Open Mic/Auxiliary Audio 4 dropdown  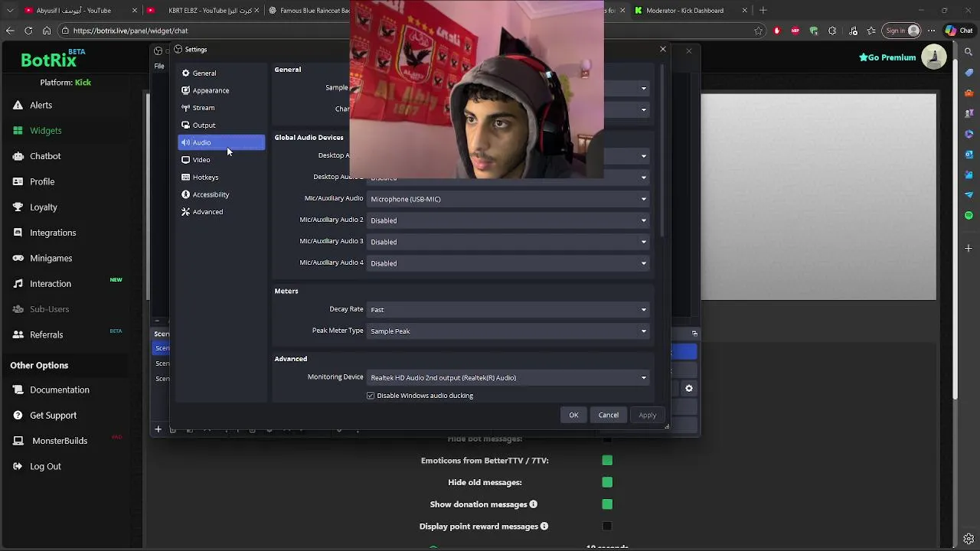click(x=508, y=263)
